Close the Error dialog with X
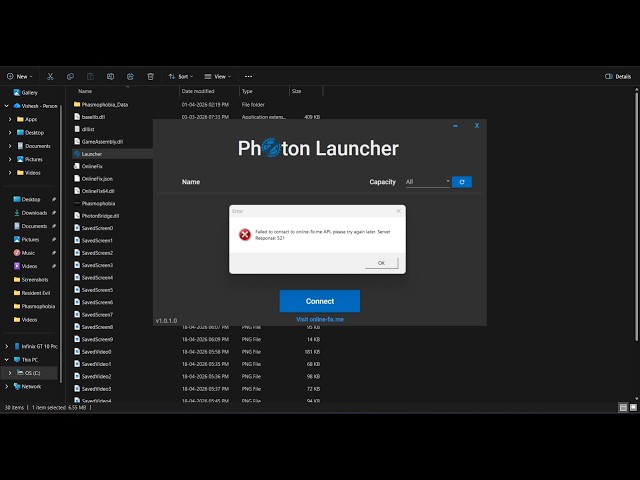640x480 pixels. click(x=398, y=211)
